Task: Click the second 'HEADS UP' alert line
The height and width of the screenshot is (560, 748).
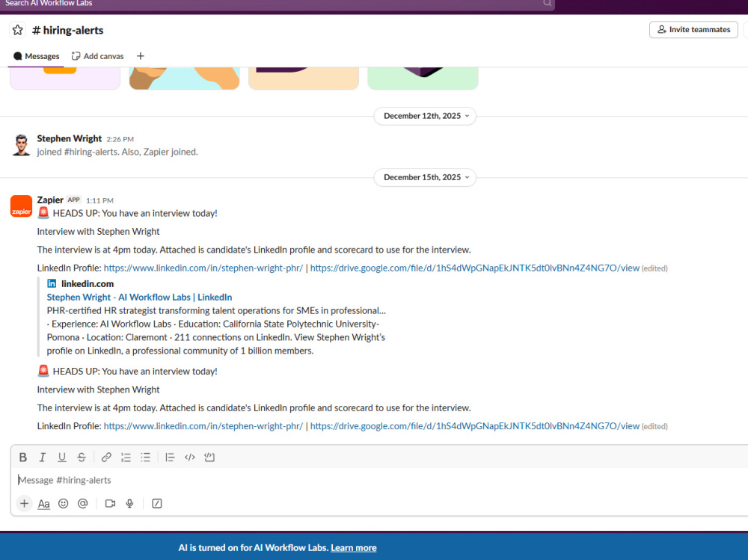Action: [x=127, y=371]
